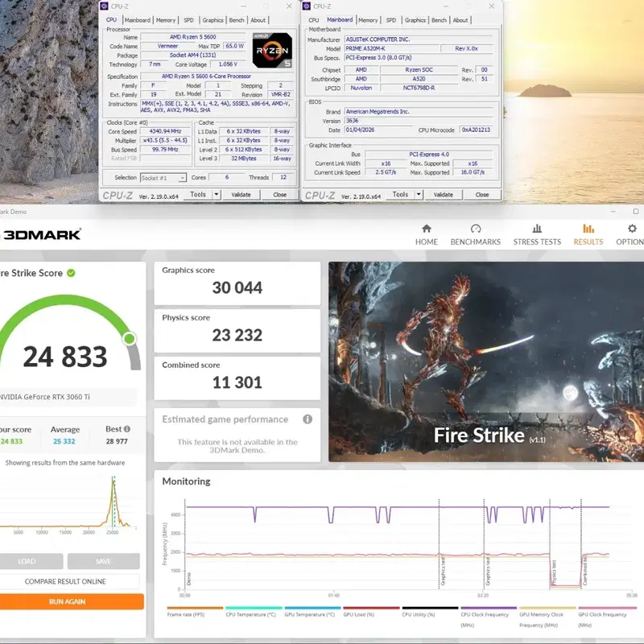Click the green validated checkmark beside Fire Strike Score
644x644 pixels.
point(71,273)
